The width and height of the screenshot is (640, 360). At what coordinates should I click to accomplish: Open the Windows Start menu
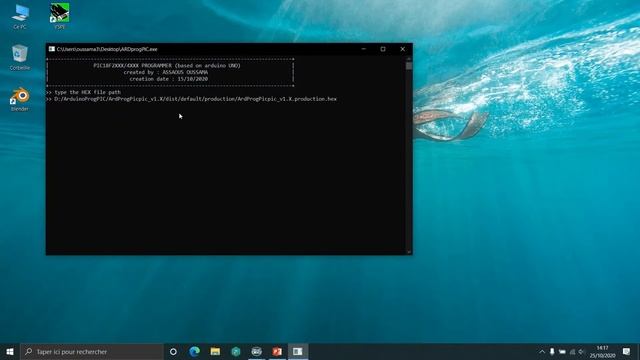tap(10, 351)
